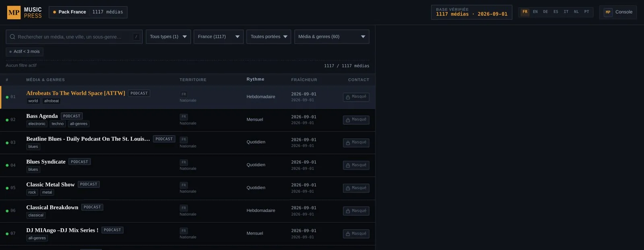Click Aucun filtre actif label
This screenshot has height=250, width=644.
(x=21, y=65)
